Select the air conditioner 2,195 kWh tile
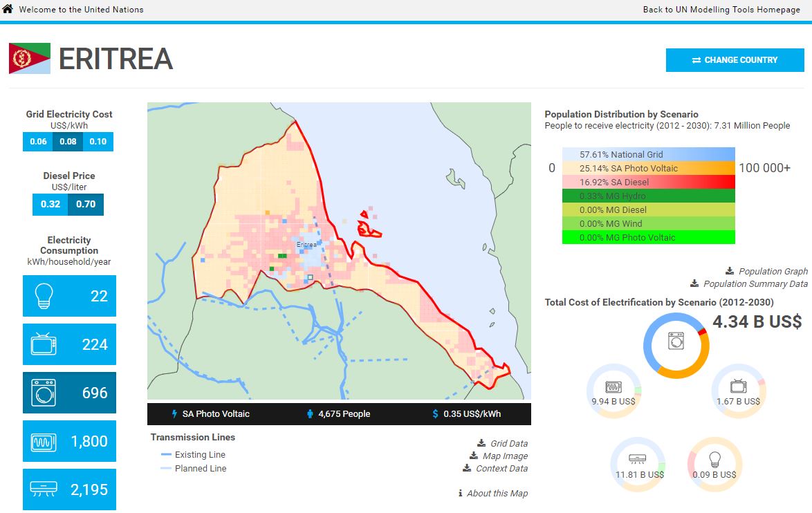The height and width of the screenshot is (513, 812). point(69,489)
